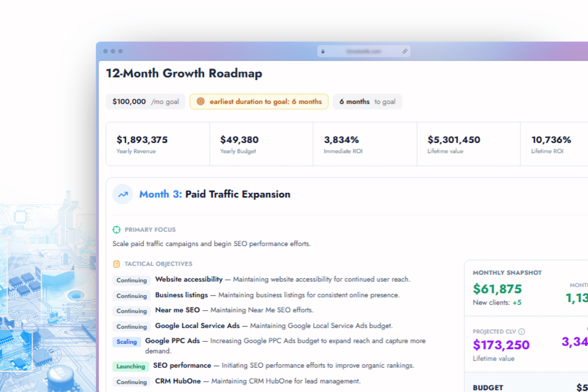The height and width of the screenshot is (392, 588).
Task: Click the "12-Month Growth Roadmap" heading
Action: tap(184, 73)
